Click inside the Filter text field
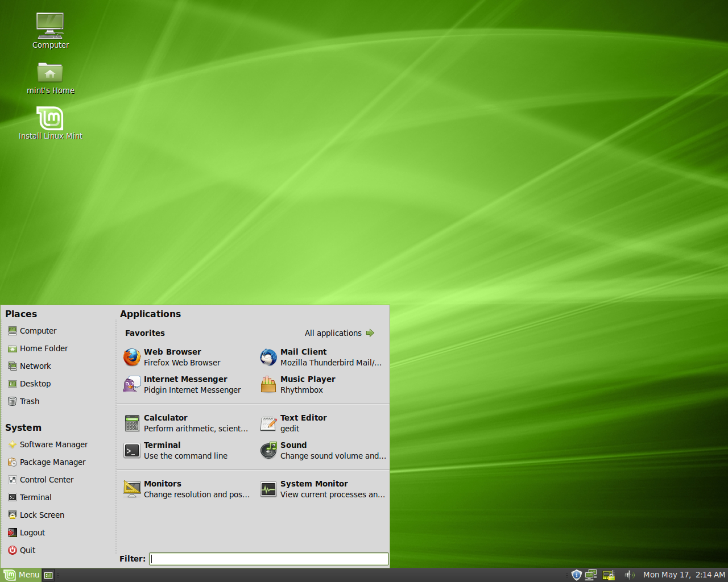 [x=268, y=559]
